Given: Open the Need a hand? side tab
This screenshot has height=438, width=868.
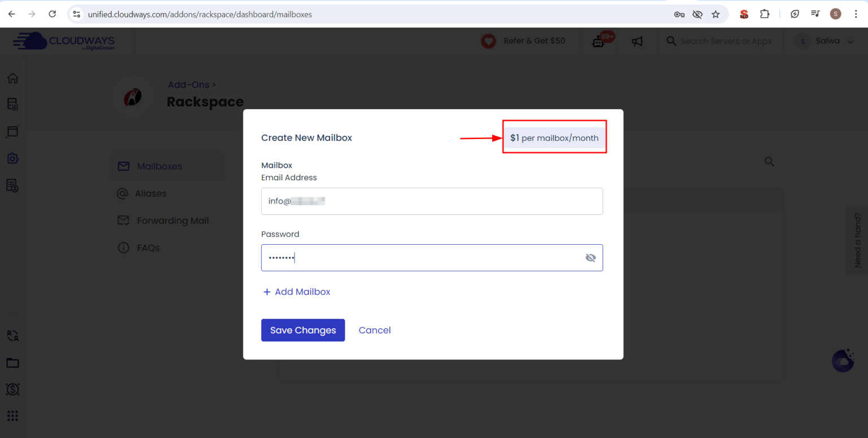Looking at the screenshot, I should 857,240.
